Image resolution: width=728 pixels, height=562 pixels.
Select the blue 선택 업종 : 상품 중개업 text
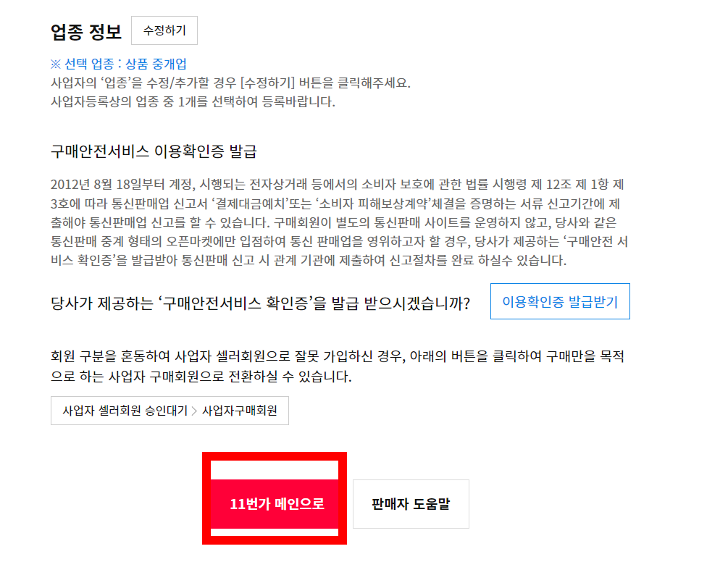coord(119,64)
